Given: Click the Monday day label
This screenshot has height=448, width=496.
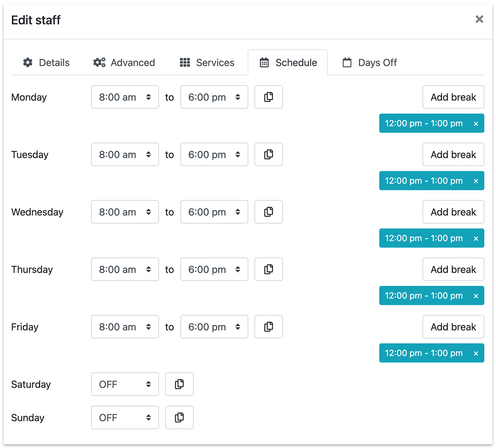Looking at the screenshot, I should click(x=29, y=97).
